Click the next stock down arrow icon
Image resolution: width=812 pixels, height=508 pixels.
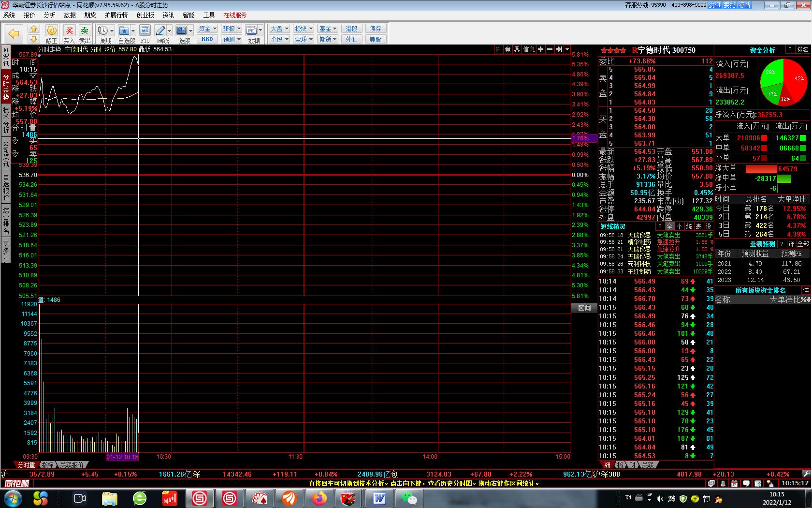[33, 39]
